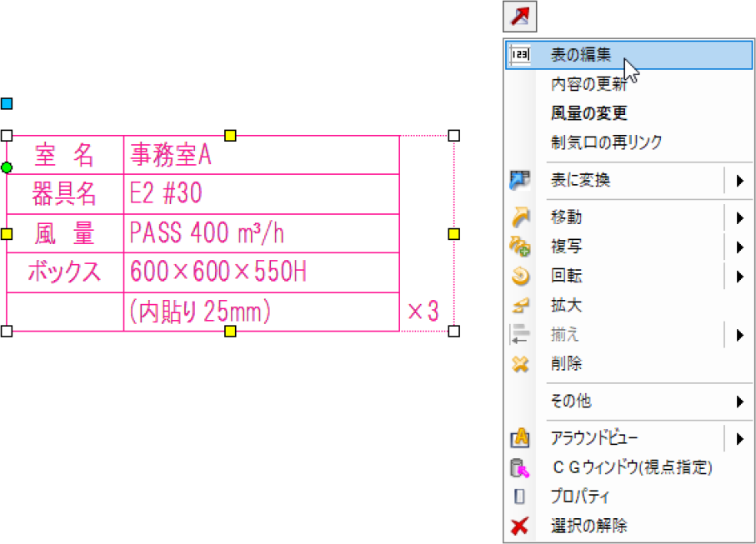Image resolution: width=756 pixels, height=544 pixels.
Task: Click the red X 選択の解除 icon
Action: click(x=520, y=527)
